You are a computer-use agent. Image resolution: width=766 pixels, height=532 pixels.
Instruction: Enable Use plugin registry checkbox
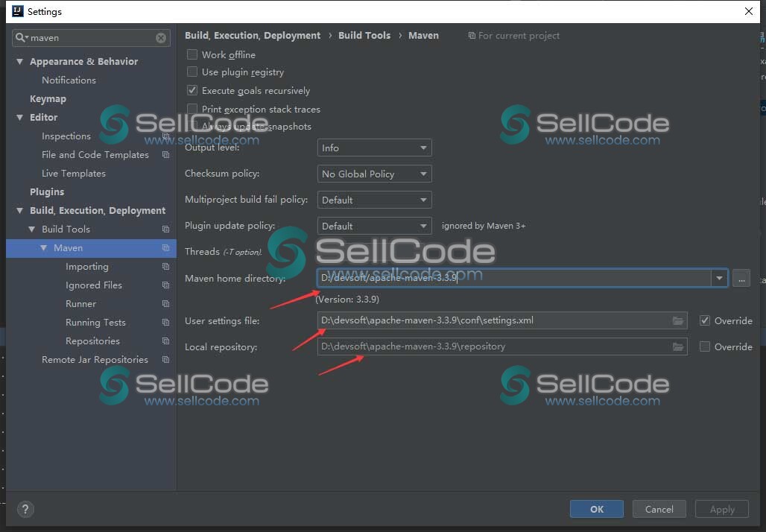(192, 72)
